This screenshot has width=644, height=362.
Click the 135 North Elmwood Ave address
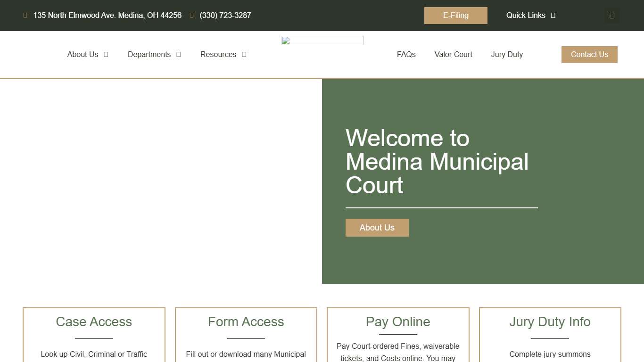coord(107,15)
